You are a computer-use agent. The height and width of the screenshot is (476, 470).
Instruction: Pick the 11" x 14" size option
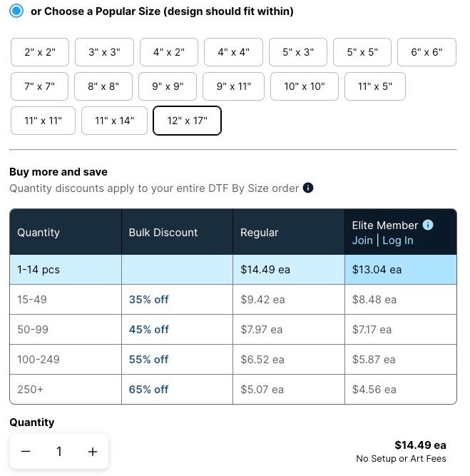tap(114, 121)
